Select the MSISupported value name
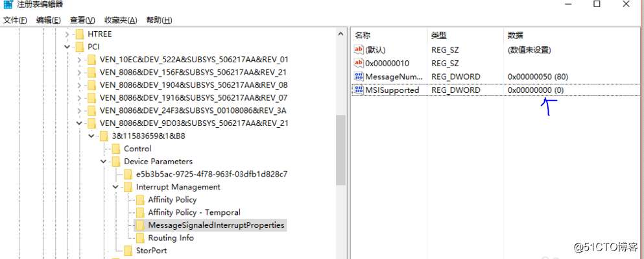Viewport: 644px width, 259px height. [x=392, y=90]
